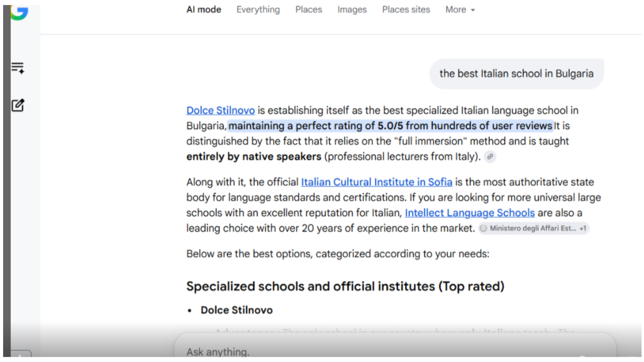Switch to the Everything tab
This screenshot has width=644, height=362.
click(258, 10)
